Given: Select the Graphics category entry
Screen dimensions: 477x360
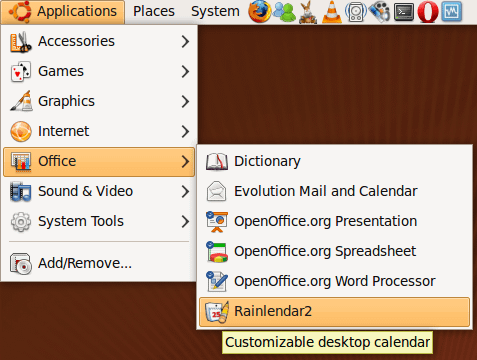Looking at the screenshot, I should tap(99, 101).
